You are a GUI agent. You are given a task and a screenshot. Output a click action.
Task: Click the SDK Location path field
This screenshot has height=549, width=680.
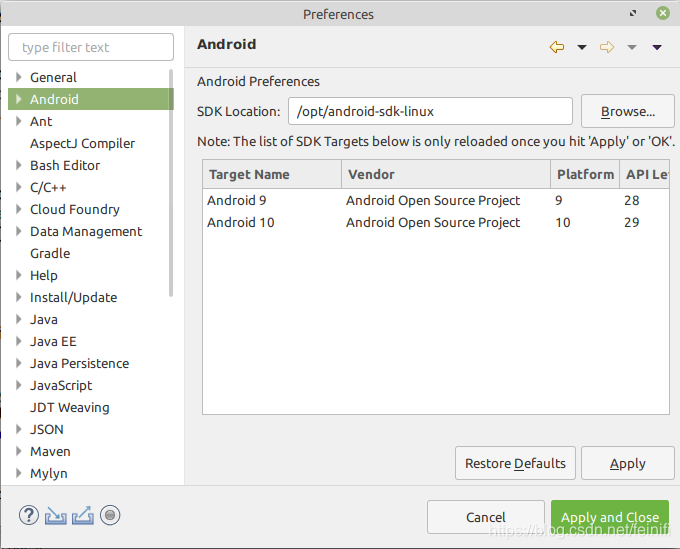(430, 111)
